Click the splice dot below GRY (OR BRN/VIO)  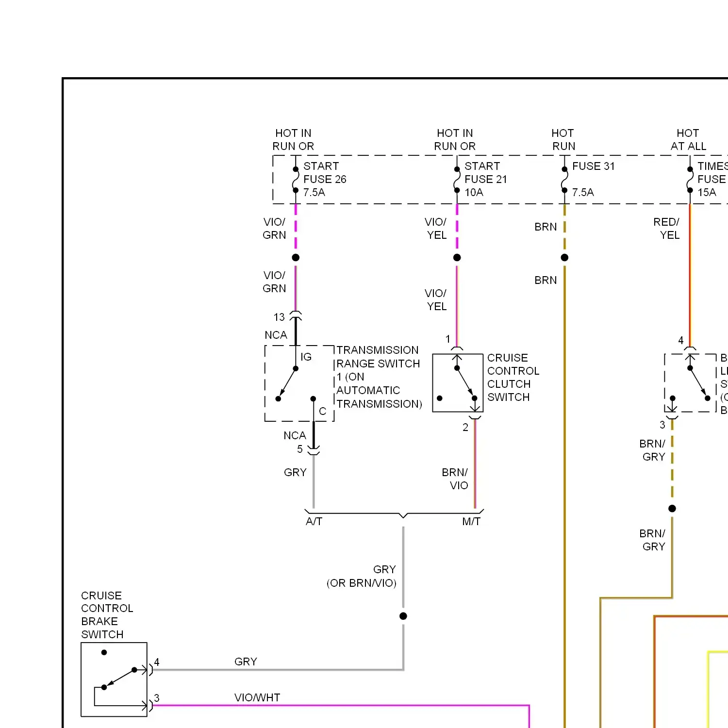tap(403, 616)
